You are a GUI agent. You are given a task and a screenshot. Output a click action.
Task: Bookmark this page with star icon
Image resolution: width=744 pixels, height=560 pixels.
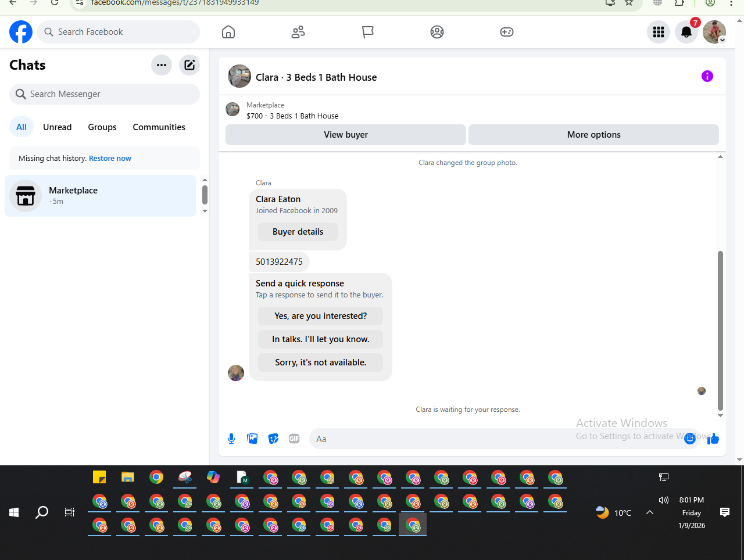[x=629, y=2]
